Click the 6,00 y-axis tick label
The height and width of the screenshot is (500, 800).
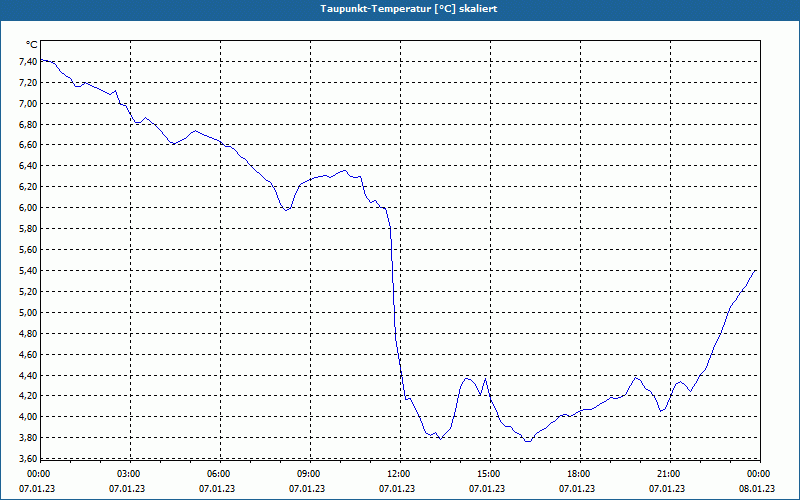click(x=29, y=208)
